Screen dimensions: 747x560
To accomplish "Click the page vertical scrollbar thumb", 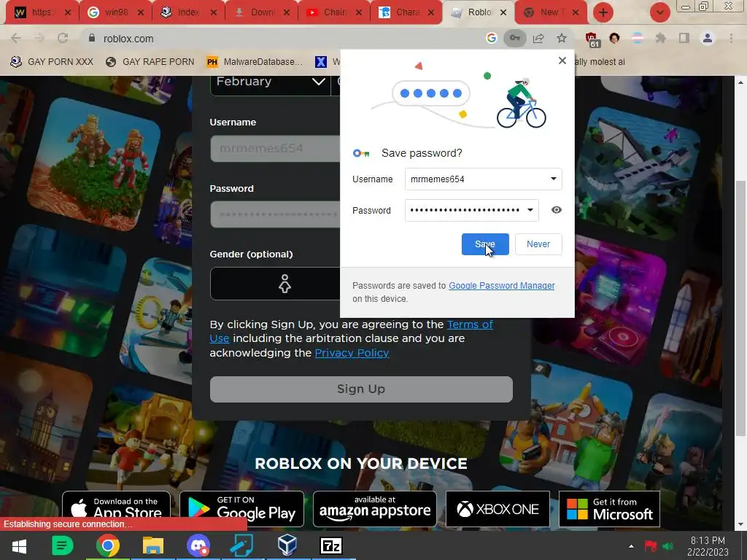I will pos(740,308).
